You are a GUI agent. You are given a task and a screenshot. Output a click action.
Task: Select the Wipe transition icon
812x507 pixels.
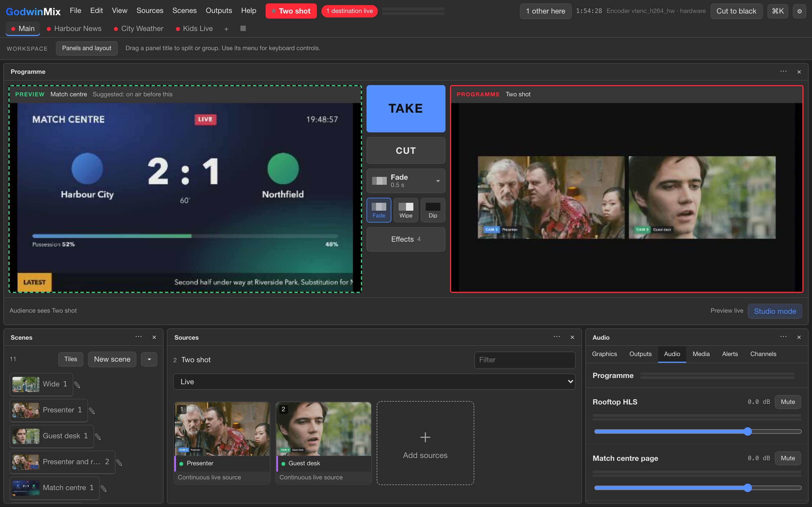point(406,210)
